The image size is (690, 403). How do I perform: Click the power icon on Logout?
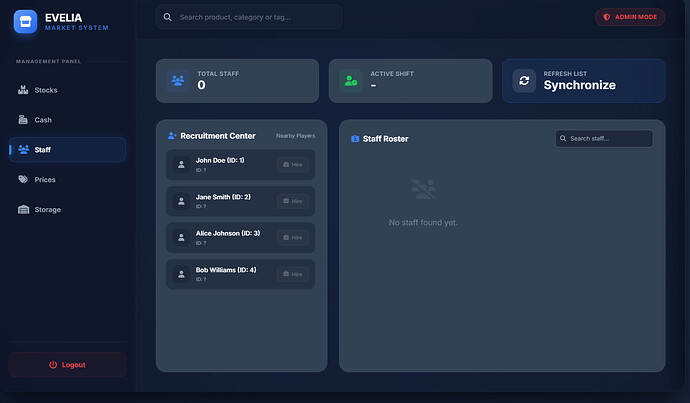click(53, 365)
